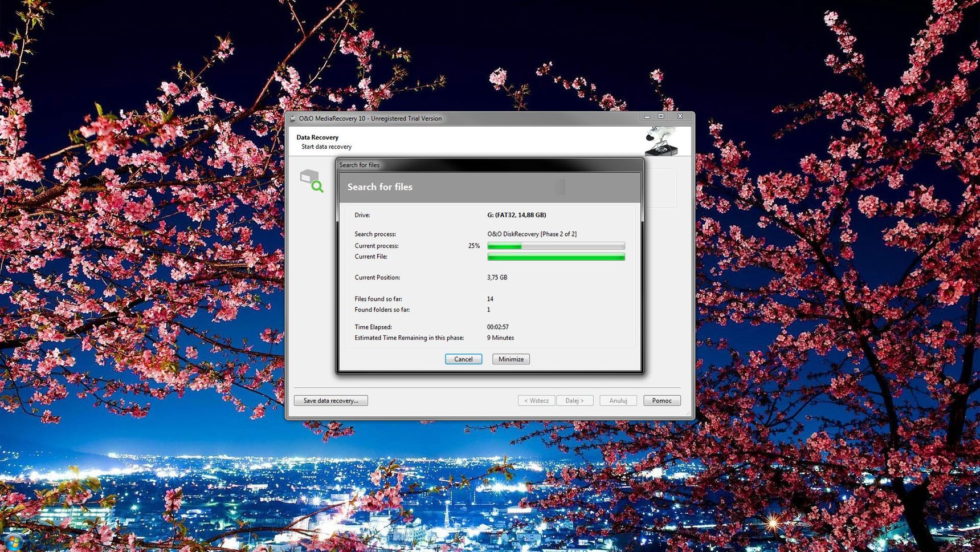Click the 'Estimated Time Remaining in this phase:' label

409,338
